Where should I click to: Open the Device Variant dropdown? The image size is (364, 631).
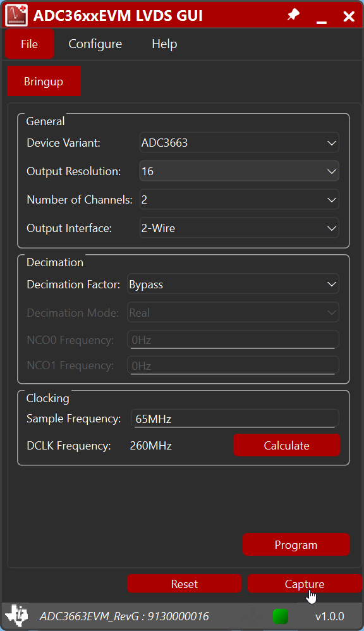point(239,142)
